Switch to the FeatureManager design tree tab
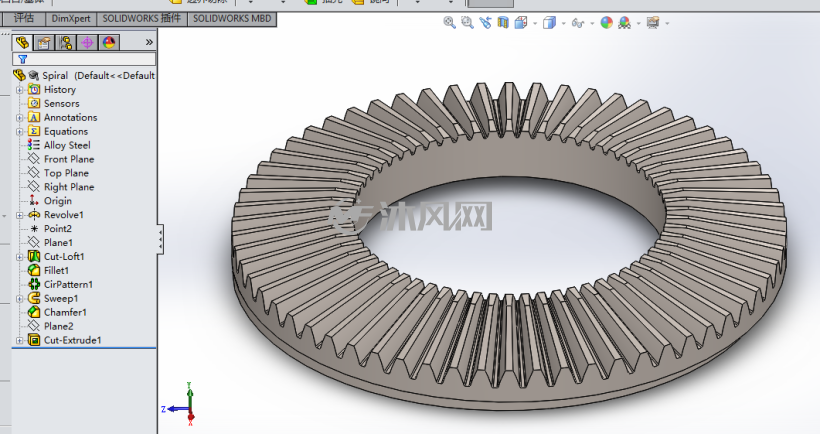This screenshot has width=820, height=434. point(22,42)
